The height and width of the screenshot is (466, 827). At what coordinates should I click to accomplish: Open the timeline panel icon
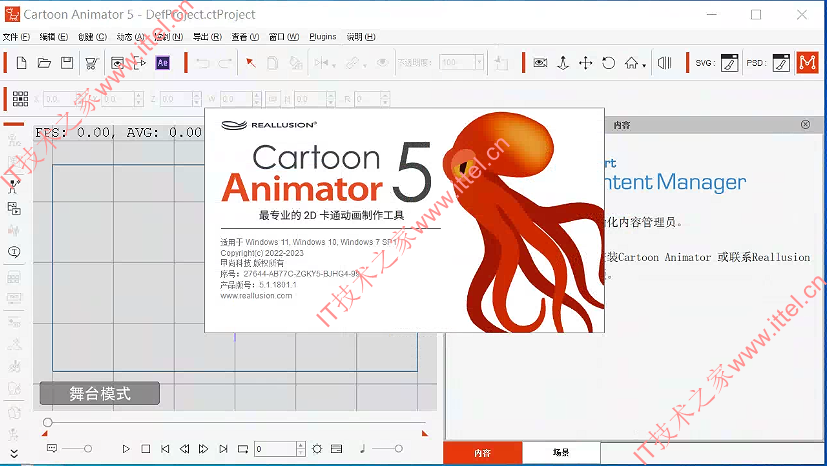click(x=336, y=449)
